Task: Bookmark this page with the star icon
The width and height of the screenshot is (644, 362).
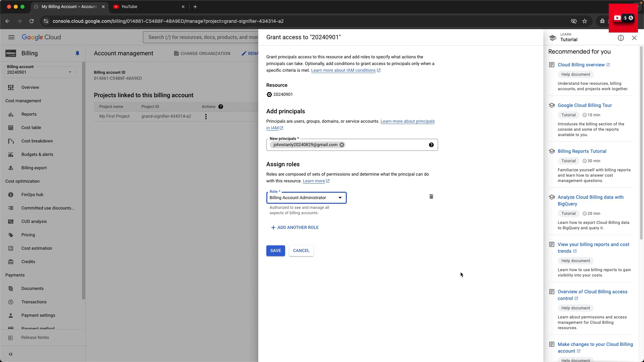Action: [x=585, y=21]
